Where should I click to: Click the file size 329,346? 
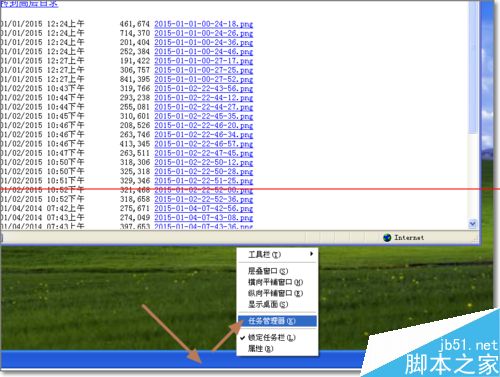[135, 181]
